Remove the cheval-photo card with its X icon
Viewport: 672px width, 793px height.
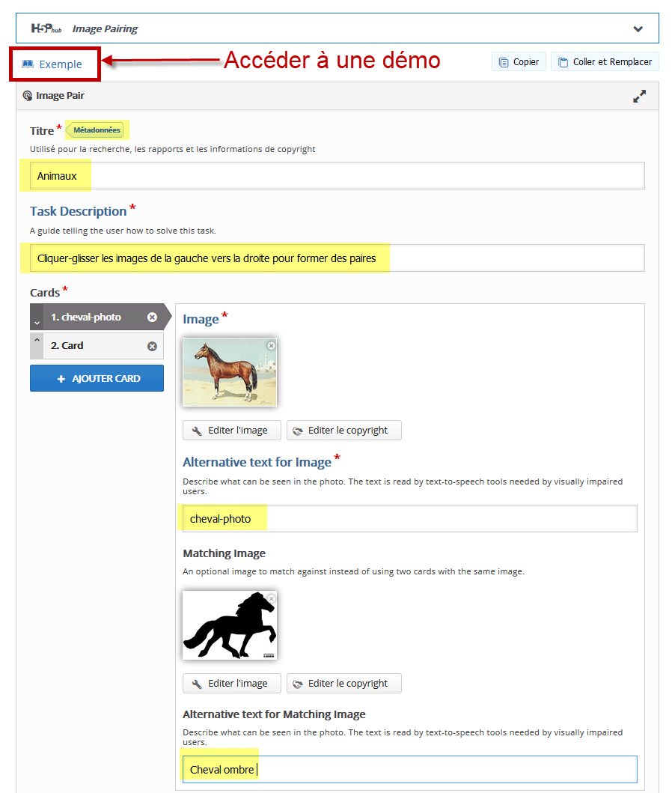point(152,317)
